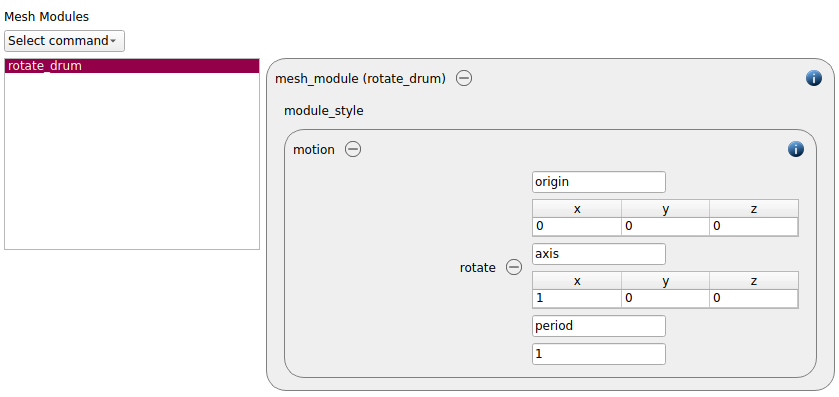The width and height of the screenshot is (839, 397).
Task: Click the origin keyword field
Action: click(599, 182)
